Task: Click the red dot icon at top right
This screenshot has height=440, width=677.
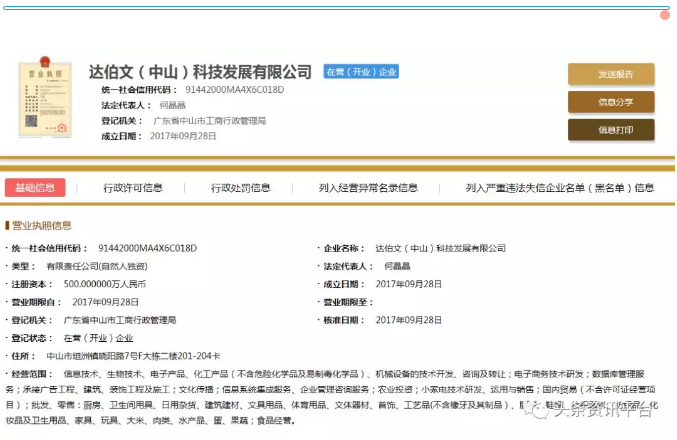Action: [665, 15]
